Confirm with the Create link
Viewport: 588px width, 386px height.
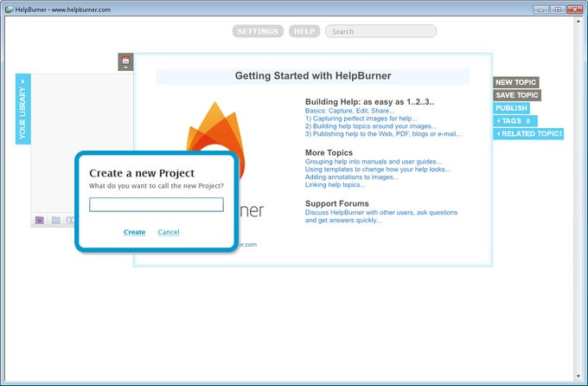point(134,232)
